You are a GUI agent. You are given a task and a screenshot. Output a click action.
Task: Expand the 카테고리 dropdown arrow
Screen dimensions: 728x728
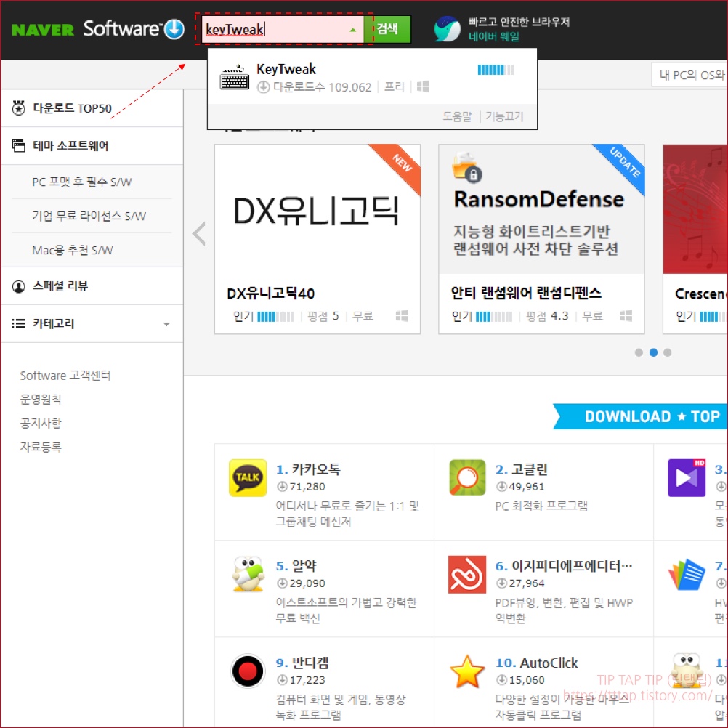coord(166,324)
